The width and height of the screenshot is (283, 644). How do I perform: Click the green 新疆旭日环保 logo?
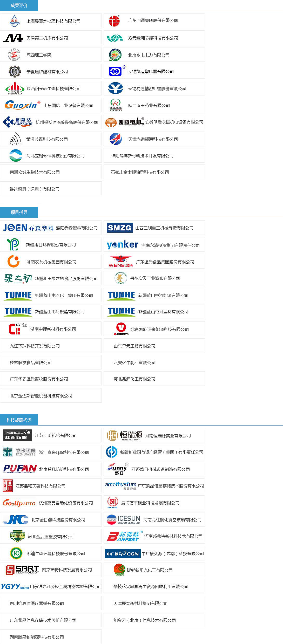coord(13,244)
